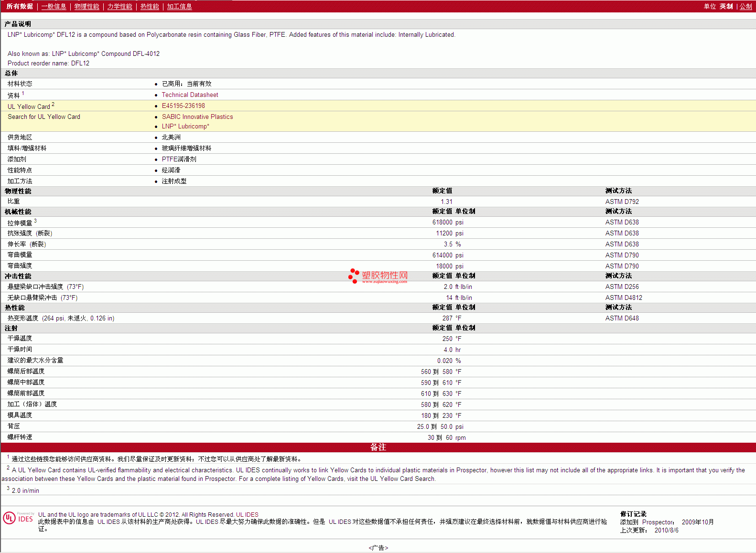Click Product reorder name DFL12 text
Image resolution: width=756 pixels, height=553 pixels.
tap(48, 63)
